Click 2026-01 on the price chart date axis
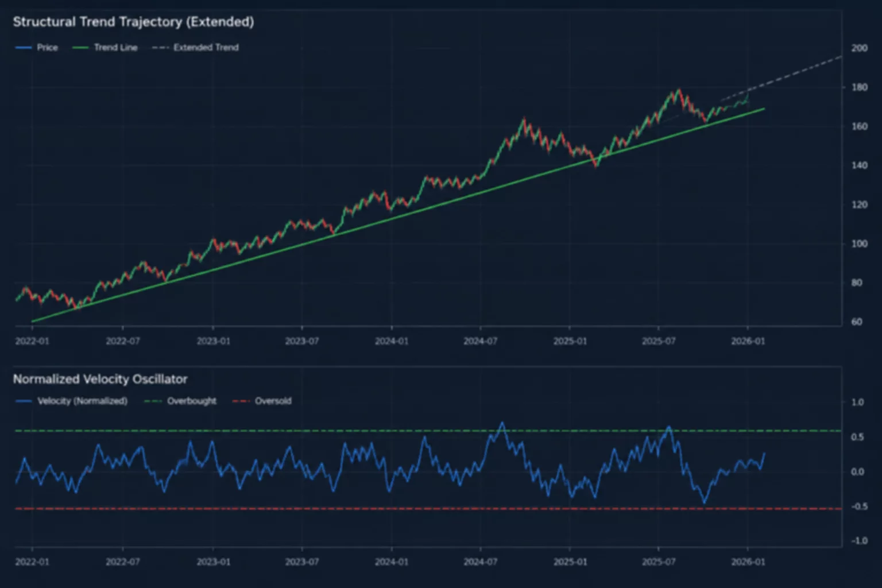 748,341
